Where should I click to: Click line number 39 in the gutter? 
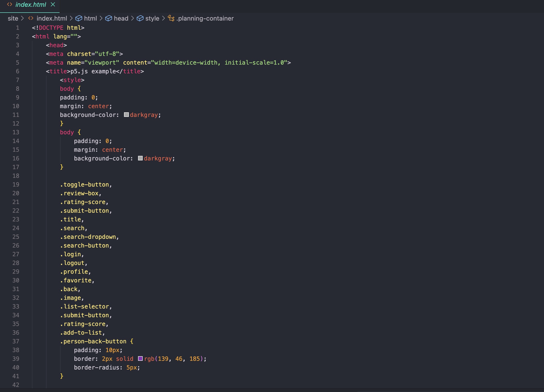coord(16,359)
